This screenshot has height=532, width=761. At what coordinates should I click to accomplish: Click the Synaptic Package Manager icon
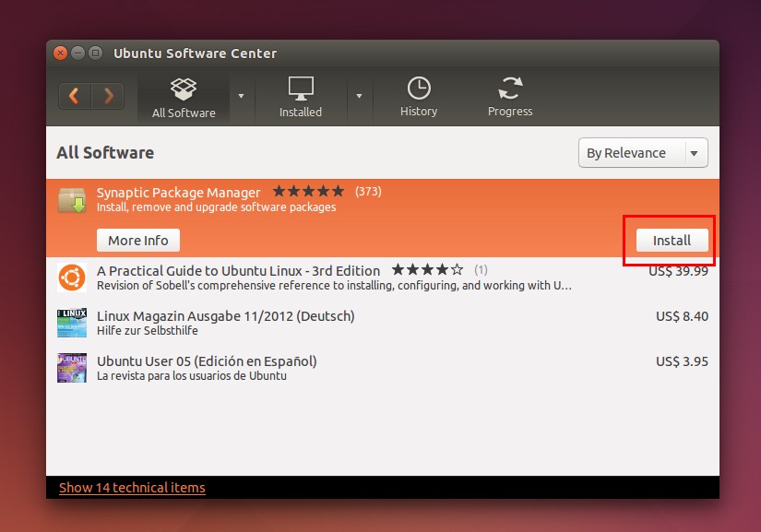pyautogui.click(x=72, y=200)
